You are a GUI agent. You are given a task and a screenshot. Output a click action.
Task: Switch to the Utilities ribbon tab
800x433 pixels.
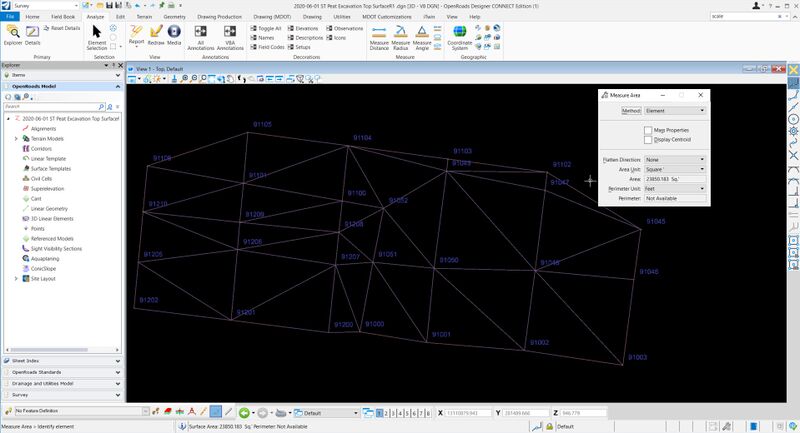[342, 16]
